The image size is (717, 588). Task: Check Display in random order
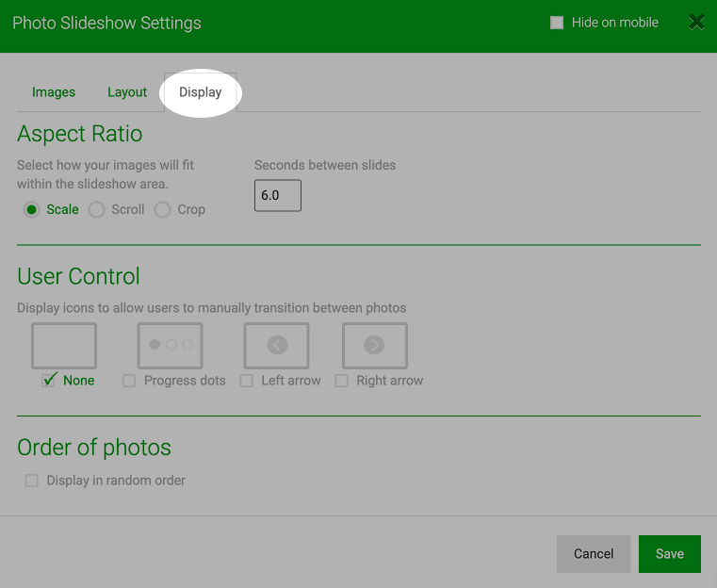[x=31, y=481]
